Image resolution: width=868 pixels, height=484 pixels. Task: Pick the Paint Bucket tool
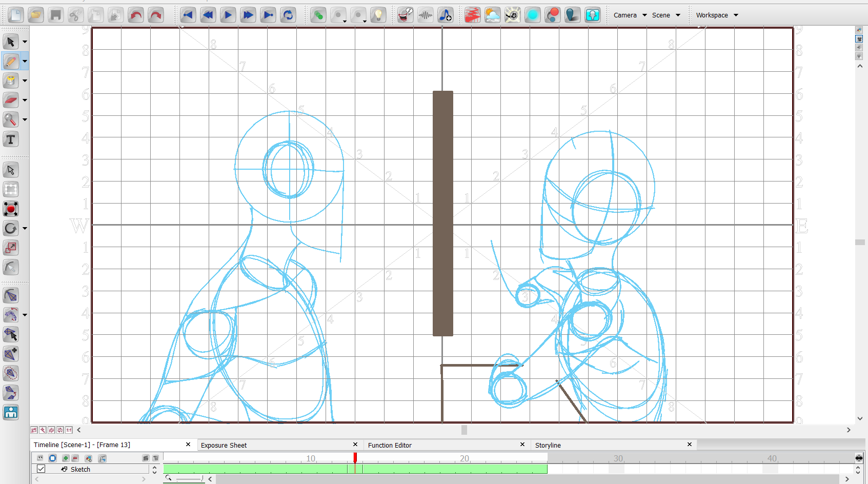11,80
